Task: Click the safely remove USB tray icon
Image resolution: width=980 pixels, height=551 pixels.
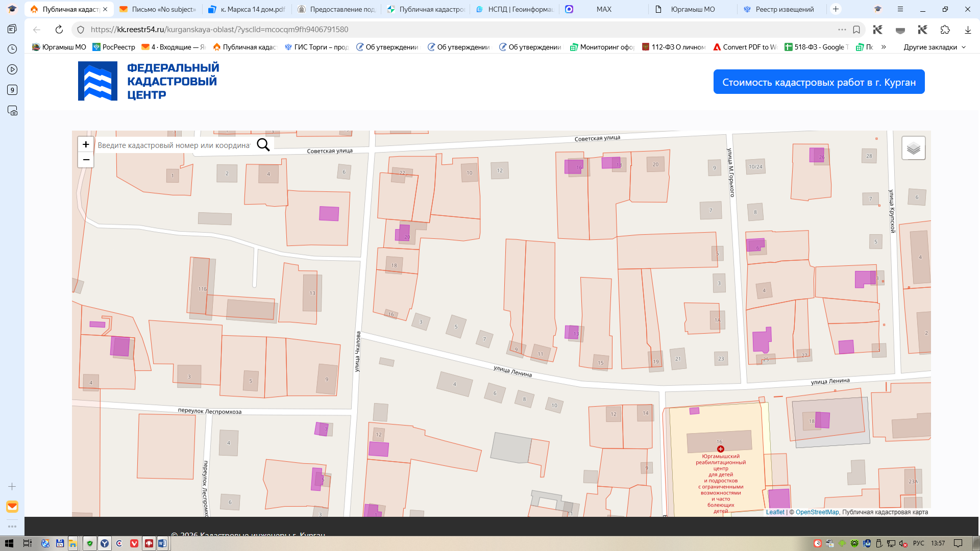Action: tap(879, 543)
